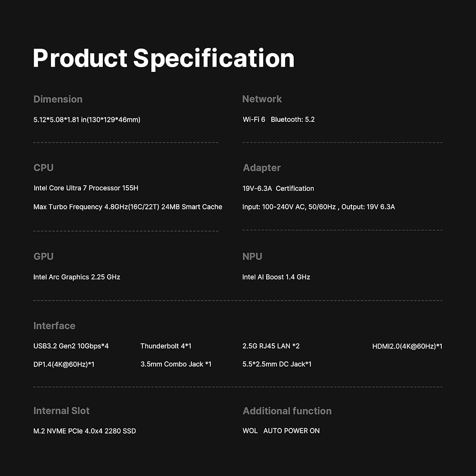Select Intel Core Ultra 7 Processor 155H line
Viewport: 476px width, 476px height.
tap(86, 188)
